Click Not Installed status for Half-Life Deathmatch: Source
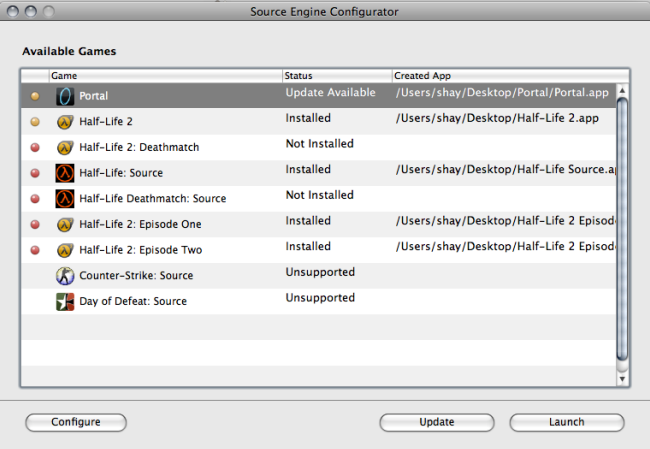 [320, 195]
